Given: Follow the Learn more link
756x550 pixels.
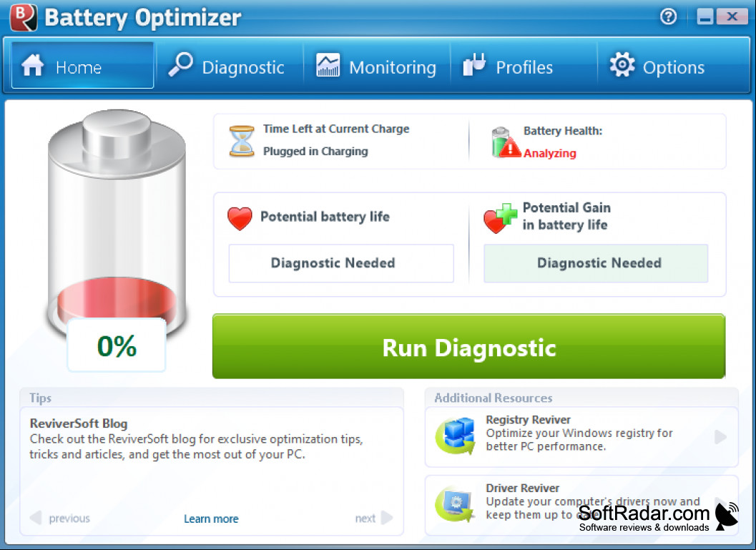Looking at the screenshot, I should (x=211, y=519).
